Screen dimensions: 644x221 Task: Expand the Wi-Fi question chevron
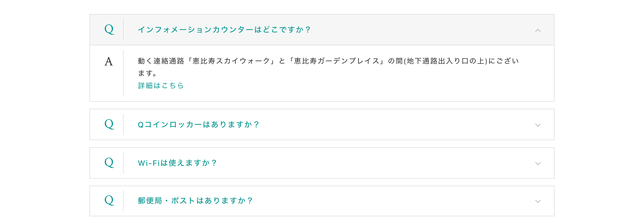(537, 163)
